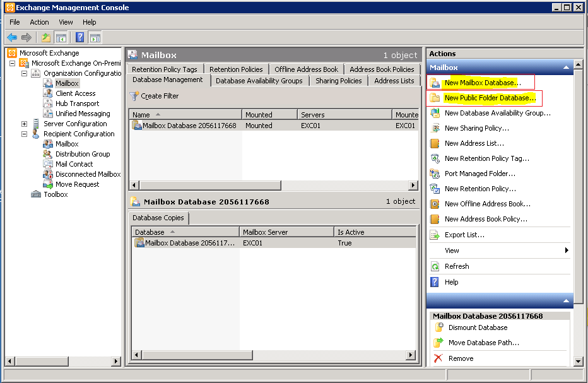This screenshot has width=588, height=383.
Task: Click the New Address List icon
Action: tap(435, 143)
